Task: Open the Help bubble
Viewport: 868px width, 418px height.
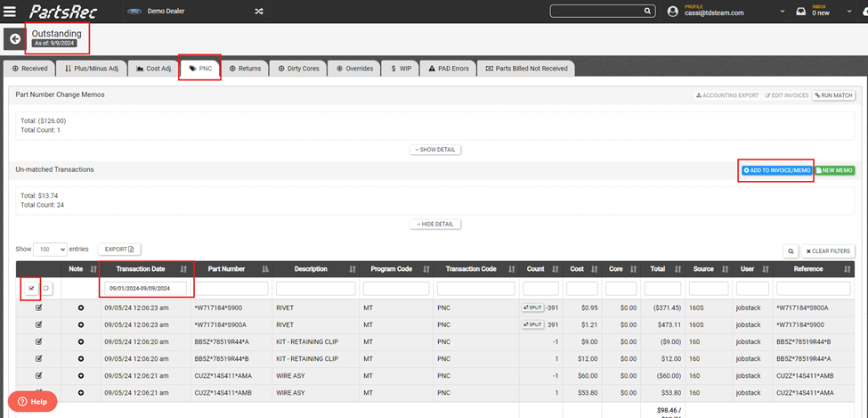Action: click(x=33, y=401)
